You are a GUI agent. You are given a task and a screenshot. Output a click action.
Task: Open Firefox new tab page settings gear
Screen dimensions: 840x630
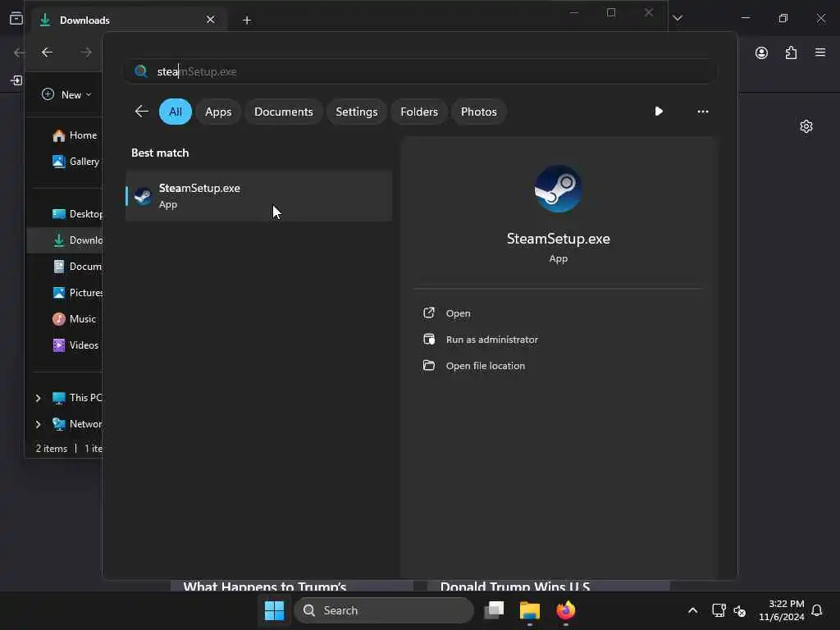click(x=806, y=126)
